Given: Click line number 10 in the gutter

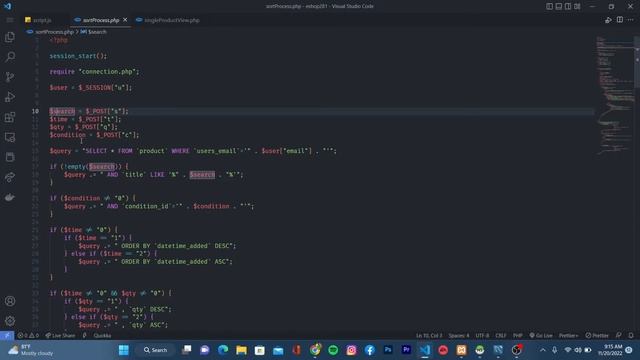Looking at the screenshot, I should pyautogui.click(x=36, y=111).
